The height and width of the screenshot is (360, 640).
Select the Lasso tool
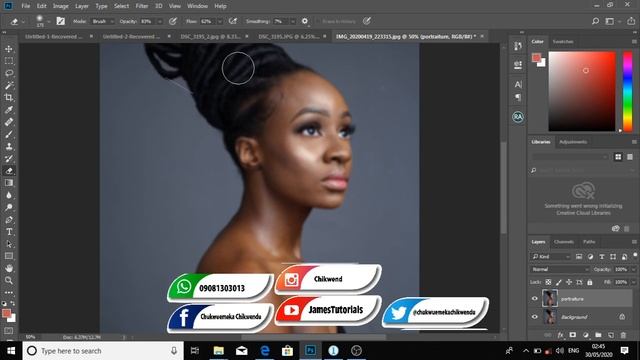9,73
